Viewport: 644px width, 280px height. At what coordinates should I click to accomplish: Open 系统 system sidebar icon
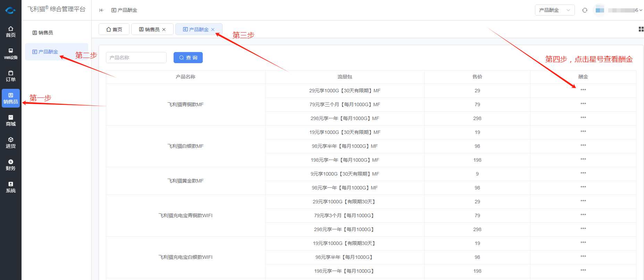pos(11,187)
